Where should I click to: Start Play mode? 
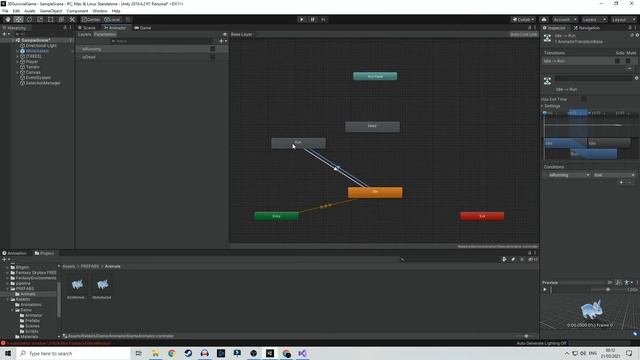click(302, 20)
